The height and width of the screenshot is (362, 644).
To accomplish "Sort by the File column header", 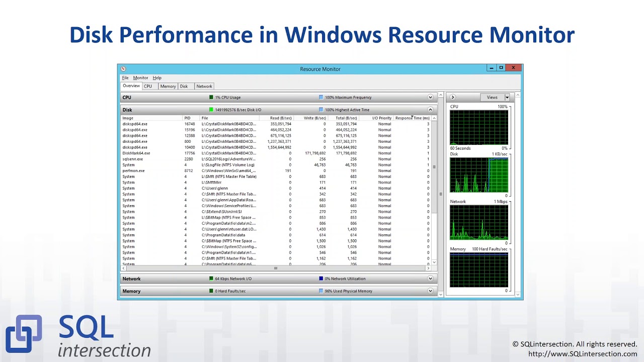I will [x=229, y=118].
